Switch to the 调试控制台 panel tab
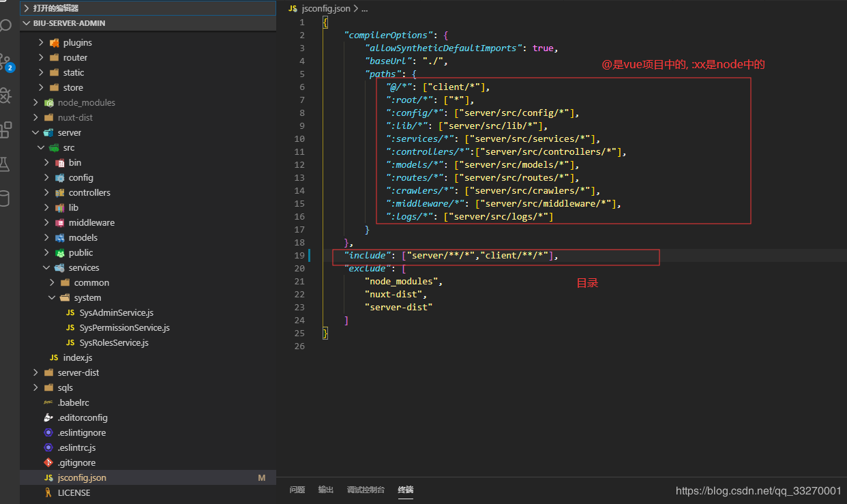The image size is (847, 504). click(366, 490)
